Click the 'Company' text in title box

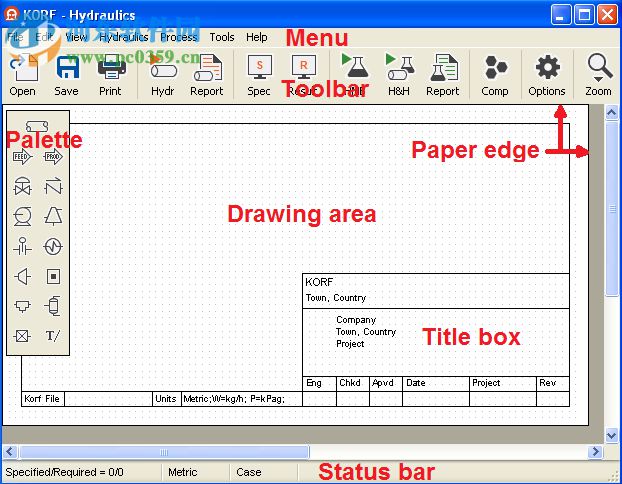click(x=356, y=320)
